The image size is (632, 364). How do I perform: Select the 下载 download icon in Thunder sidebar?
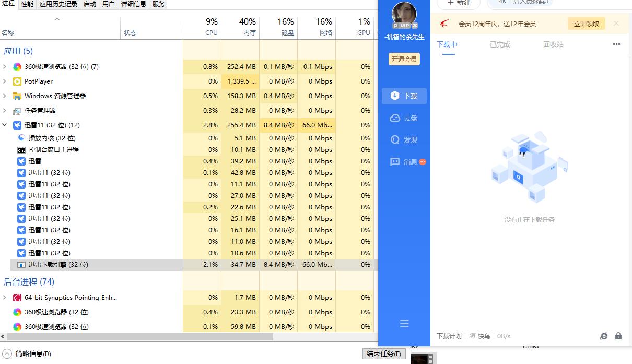coord(404,96)
